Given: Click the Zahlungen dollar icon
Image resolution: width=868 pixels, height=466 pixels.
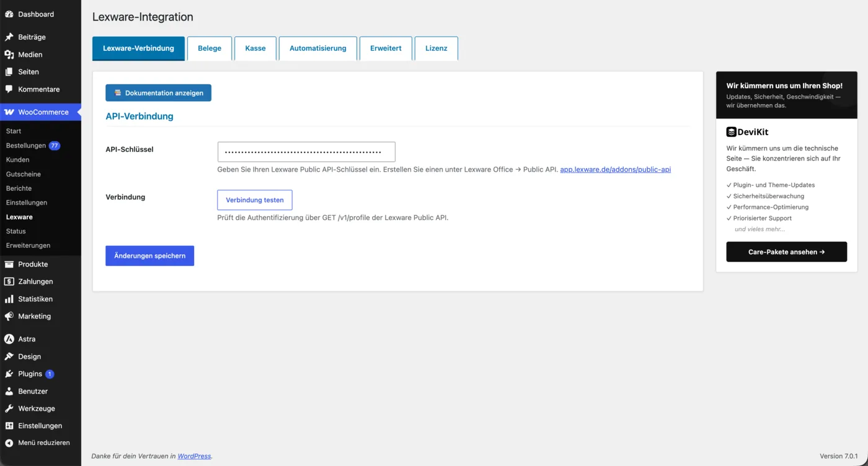Looking at the screenshot, I should 9,281.
